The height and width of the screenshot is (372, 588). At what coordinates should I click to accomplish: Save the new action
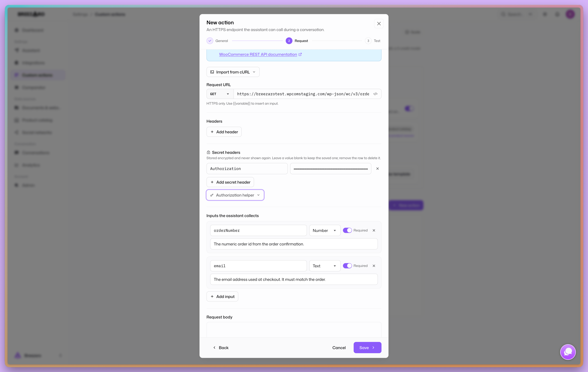[x=367, y=347]
